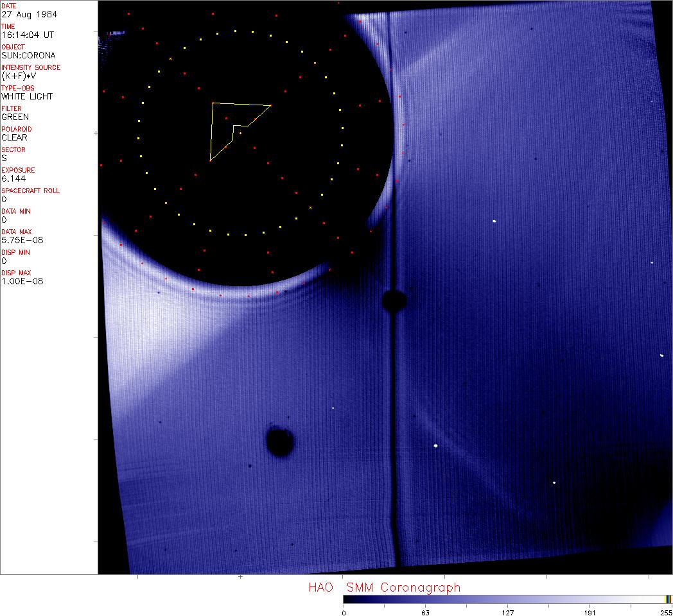
Task: Click the large dark round blemish below the disk
Action: (280, 441)
